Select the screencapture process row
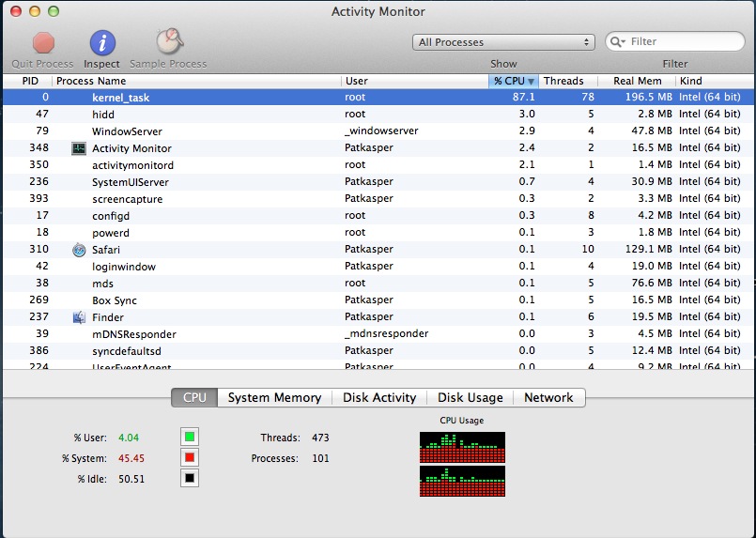This screenshot has height=538, width=756. tap(378, 199)
